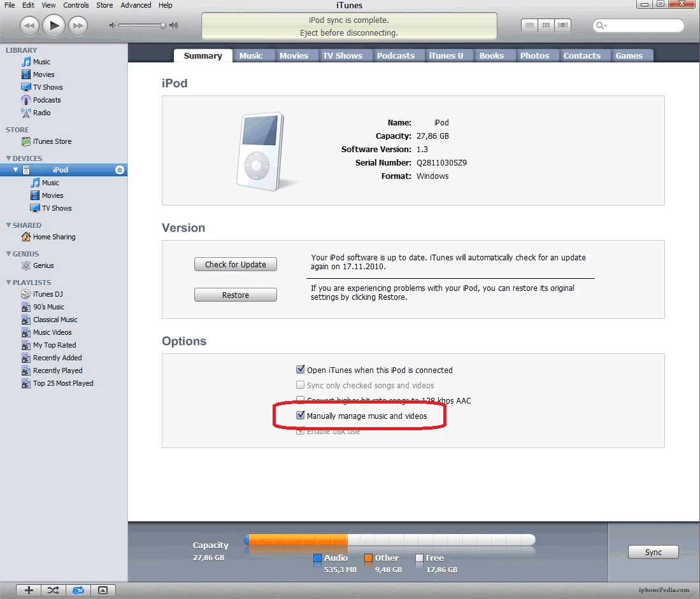
Task: Open iTunes Store in sidebar
Action: pyautogui.click(x=52, y=141)
